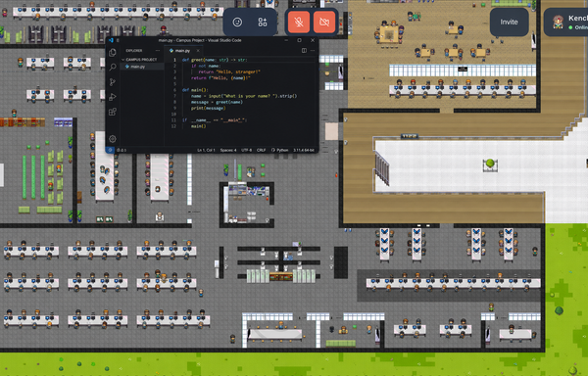Click the green plant on the white plaza
This screenshot has width=588, height=376.
coord(490,164)
